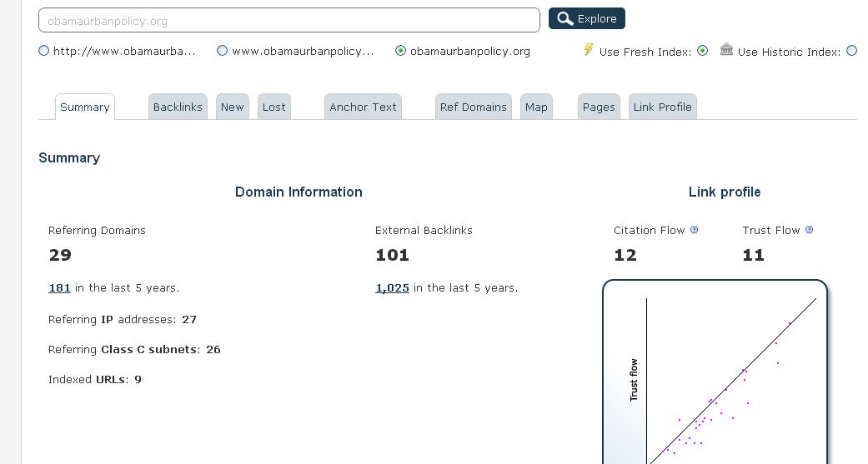Click the lightning bolt Fresh Index icon

(x=589, y=50)
